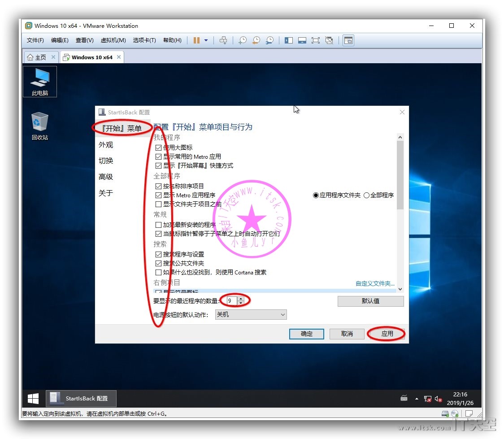The width and height of the screenshot is (504, 439).
Task: Send Ctrl+Alt+Del toolbar icon
Action: (223, 40)
